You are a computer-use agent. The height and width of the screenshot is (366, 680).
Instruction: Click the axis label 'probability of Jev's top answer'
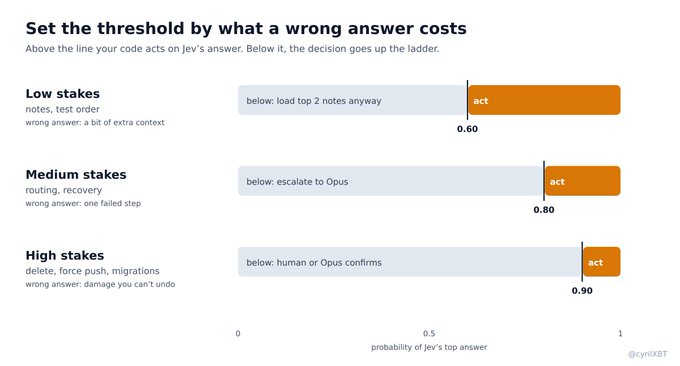(x=429, y=347)
